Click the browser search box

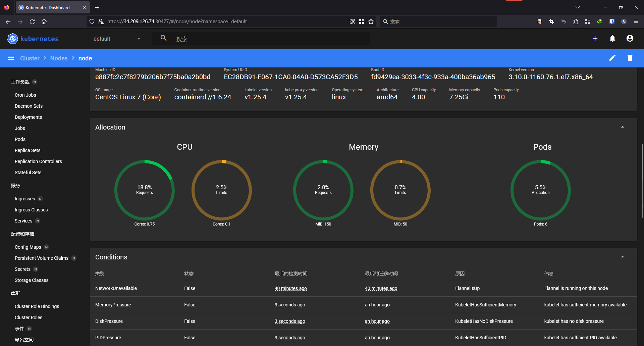tap(439, 21)
